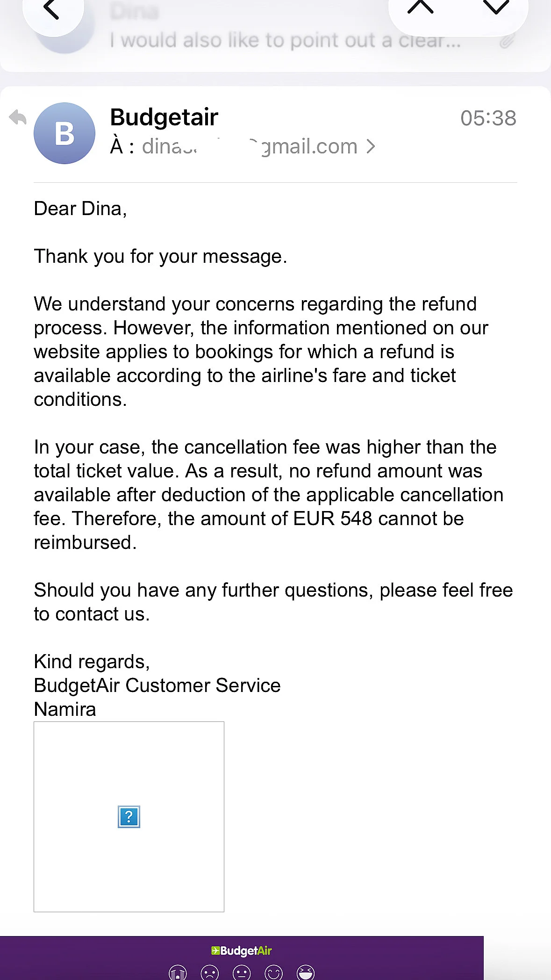Open the unloaded signature image box
The width and height of the screenshot is (551, 980).
tap(129, 817)
